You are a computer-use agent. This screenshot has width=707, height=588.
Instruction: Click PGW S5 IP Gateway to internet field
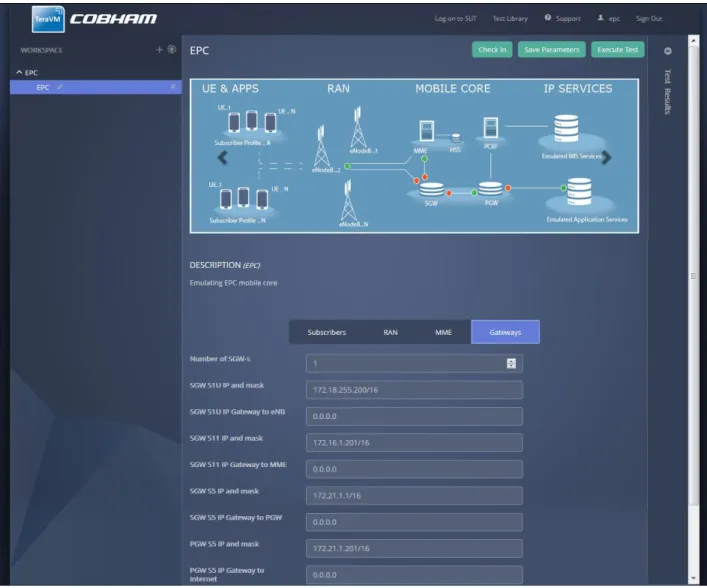click(x=414, y=575)
